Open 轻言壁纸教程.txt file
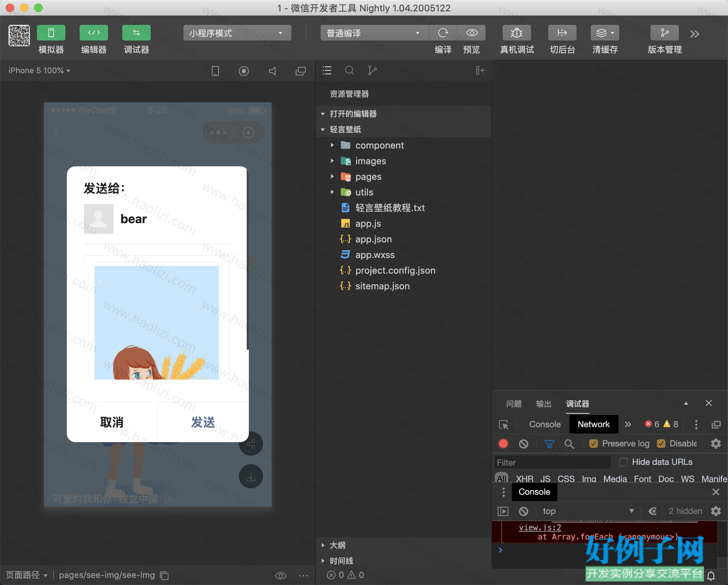Viewport: 728px width, 585px height. (x=403, y=208)
